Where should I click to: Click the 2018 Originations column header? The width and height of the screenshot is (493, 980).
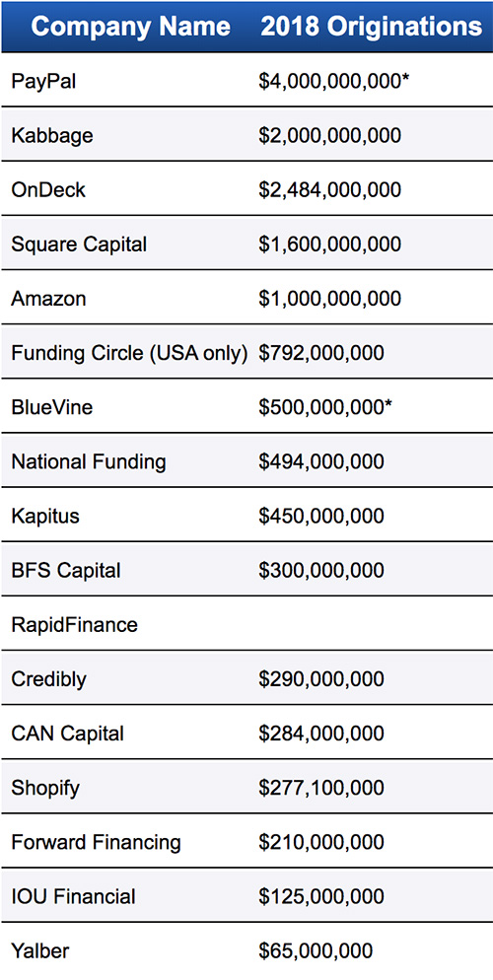371,27
